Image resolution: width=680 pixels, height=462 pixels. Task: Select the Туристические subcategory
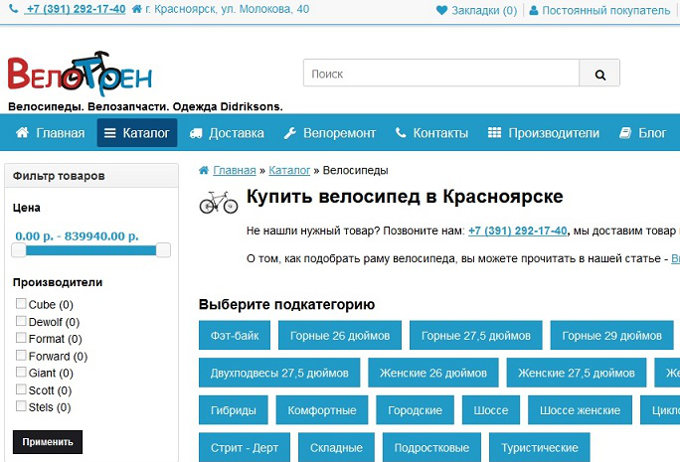coord(539,447)
